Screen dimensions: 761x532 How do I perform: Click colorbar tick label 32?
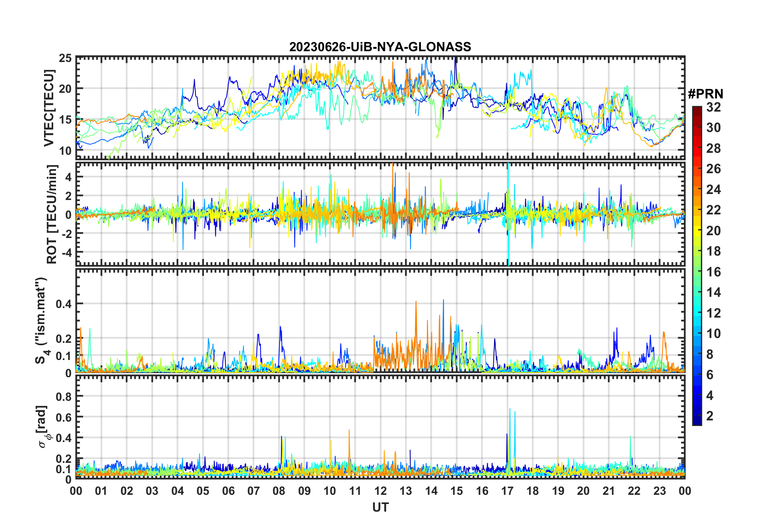coord(713,107)
